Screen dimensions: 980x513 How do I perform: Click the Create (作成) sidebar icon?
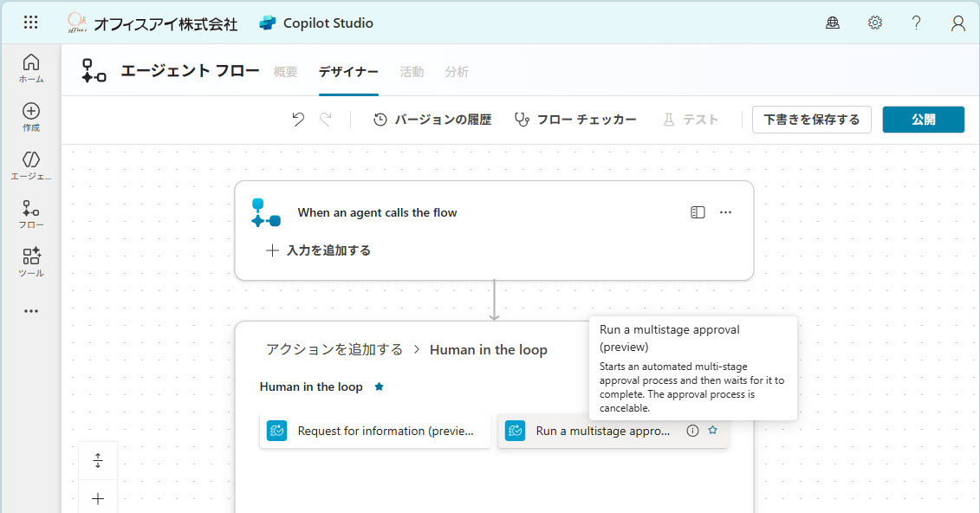[31, 116]
